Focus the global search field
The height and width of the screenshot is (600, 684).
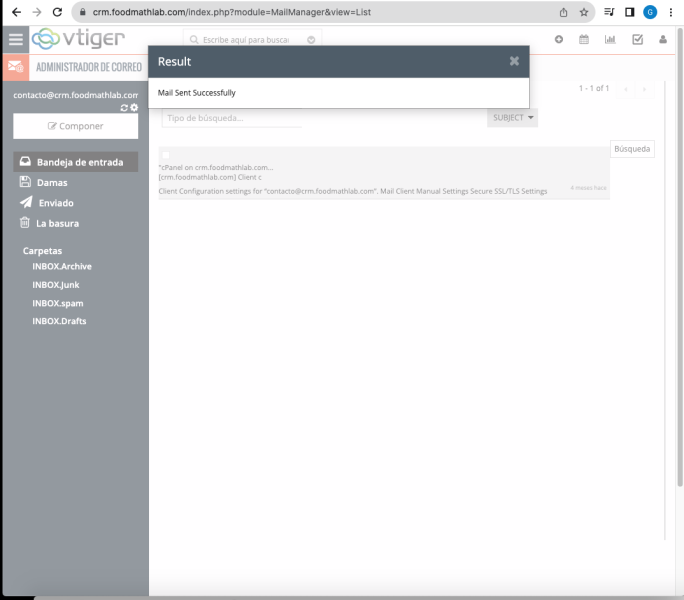[246, 40]
